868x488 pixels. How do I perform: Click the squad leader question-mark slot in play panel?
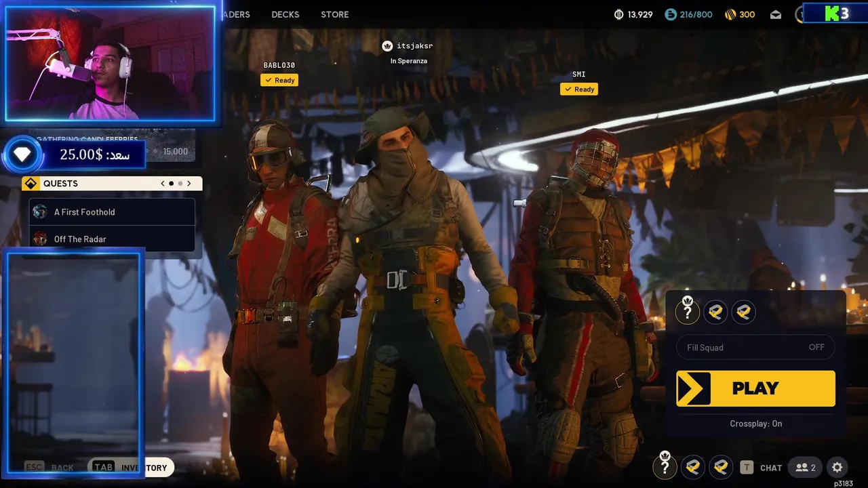click(x=688, y=311)
